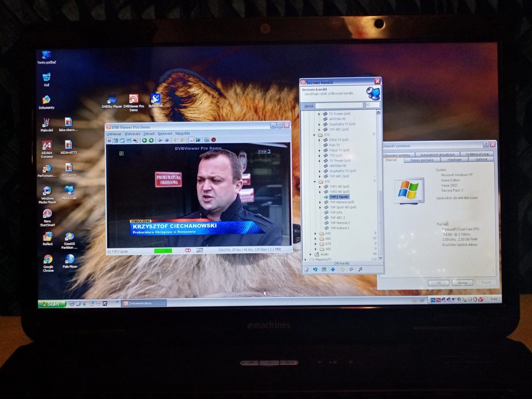532x399 pixels.
Task: Open the Koš recycle bin icon
Action: (47, 79)
